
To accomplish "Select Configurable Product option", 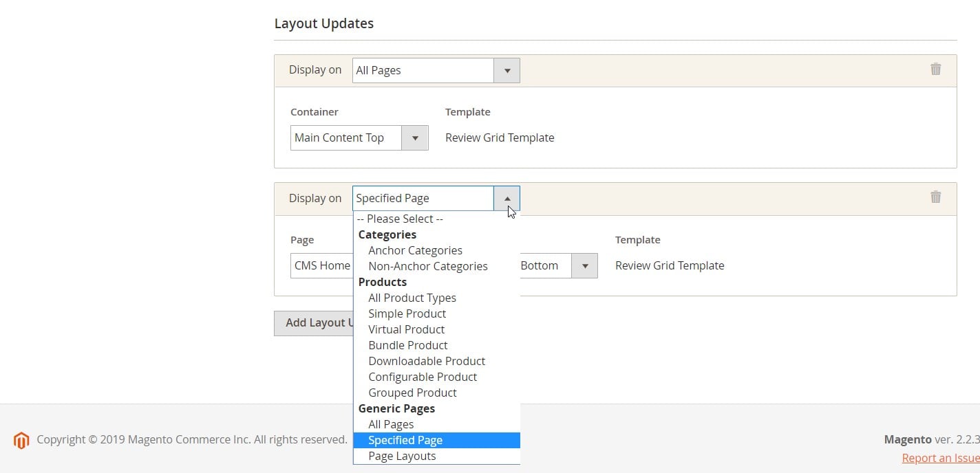I will click(436, 377).
